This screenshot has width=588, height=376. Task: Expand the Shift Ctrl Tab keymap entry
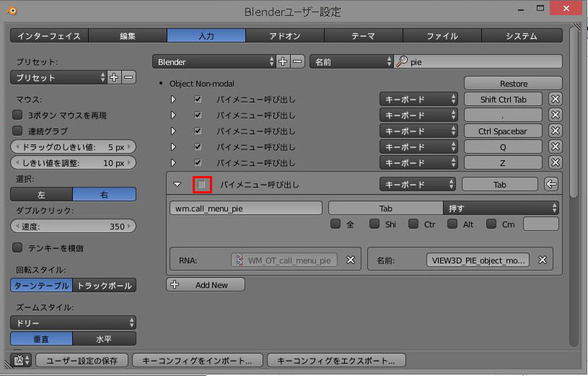[173, 99]
